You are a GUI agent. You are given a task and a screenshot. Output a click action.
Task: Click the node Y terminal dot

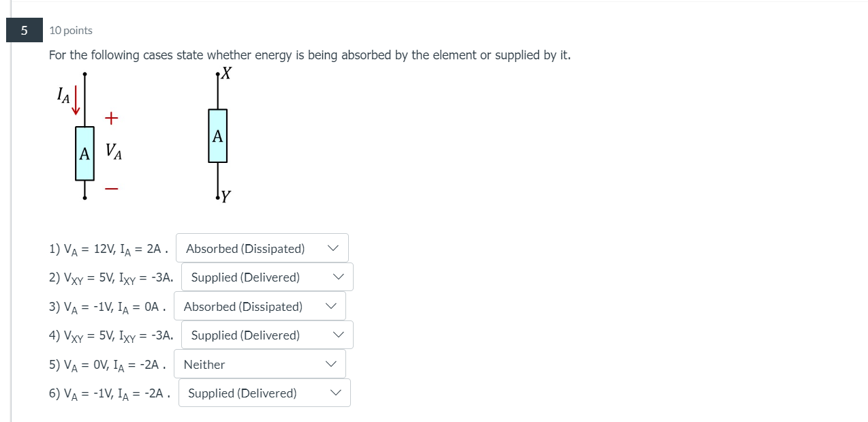217,196
